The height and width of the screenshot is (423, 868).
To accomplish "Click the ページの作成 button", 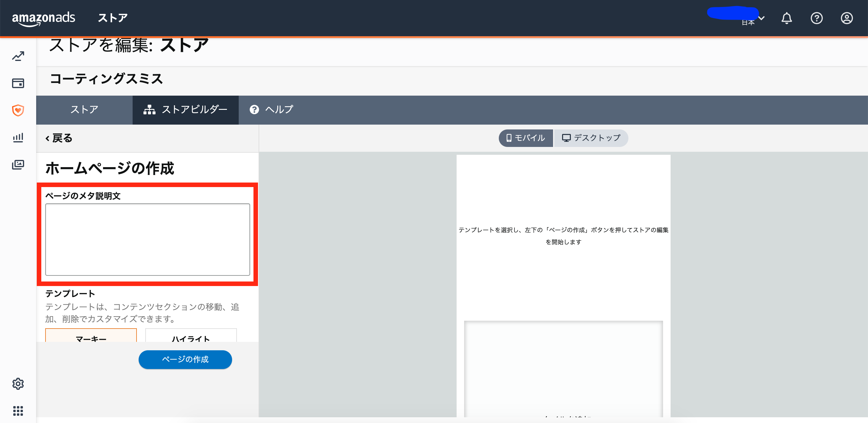I will [x=185, y=360].
